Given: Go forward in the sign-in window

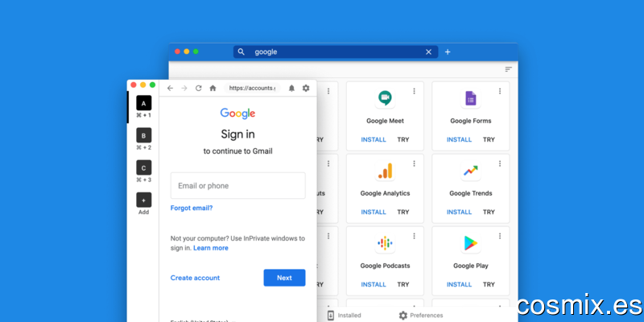Looking at the screenshot, I should pyautogui.click(x=184, y=89).
